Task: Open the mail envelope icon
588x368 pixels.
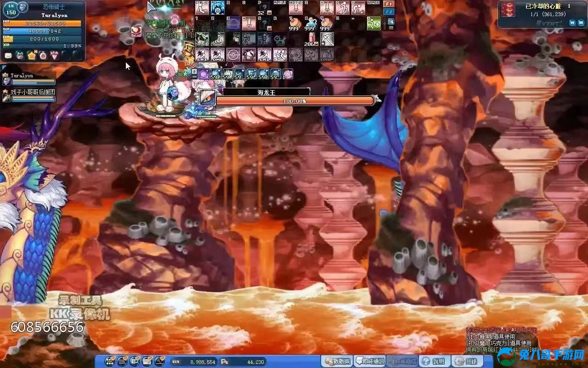Action: [8, 56]
